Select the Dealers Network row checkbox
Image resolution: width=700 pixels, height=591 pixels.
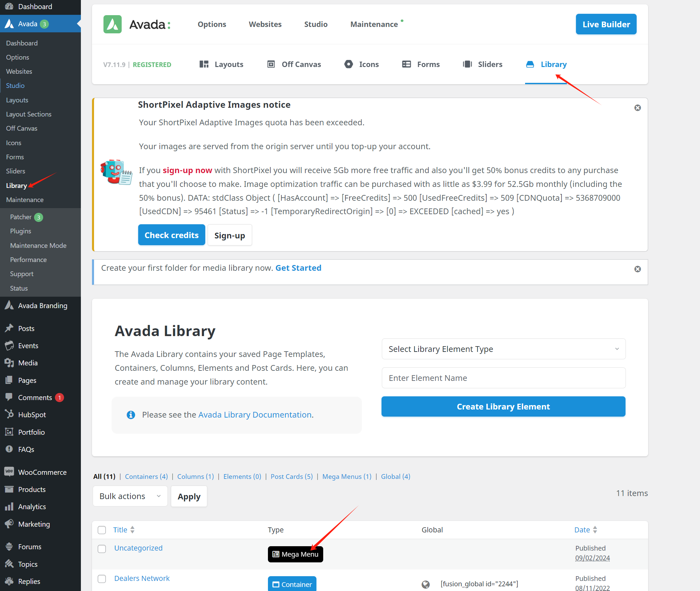coord(102,579)
